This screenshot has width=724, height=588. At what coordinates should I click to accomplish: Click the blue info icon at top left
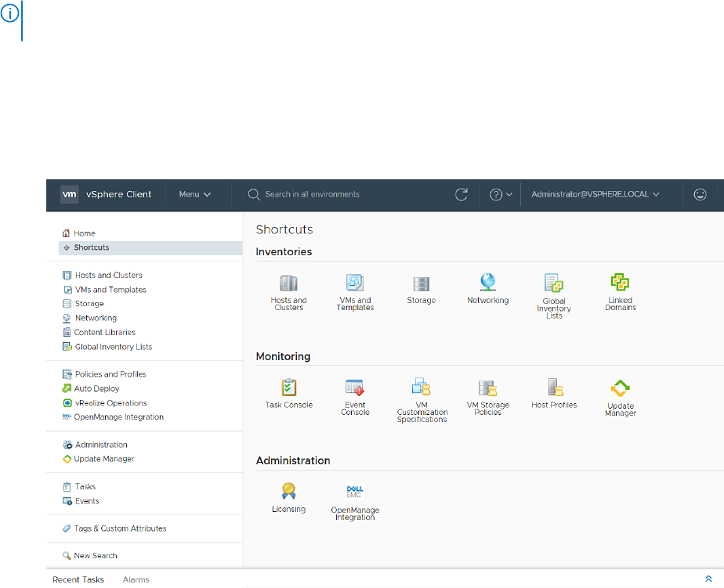point(9,13)
